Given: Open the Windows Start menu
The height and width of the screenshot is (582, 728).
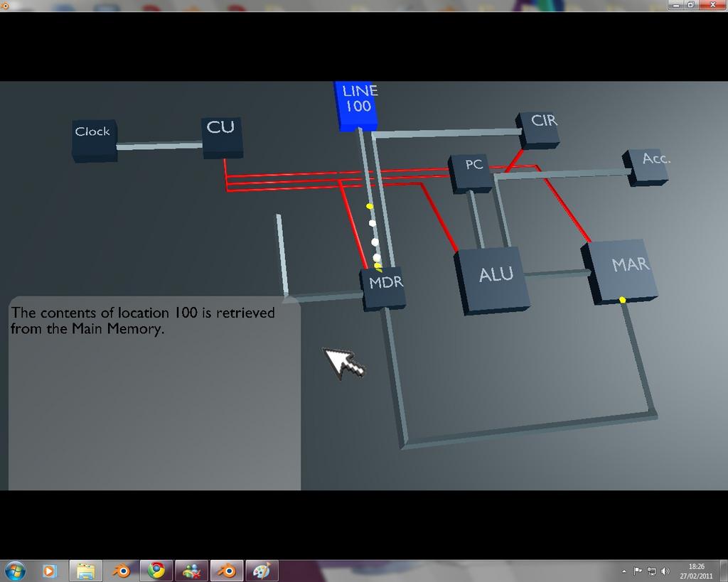Looking at the screenshot, I should click(14, 571).
